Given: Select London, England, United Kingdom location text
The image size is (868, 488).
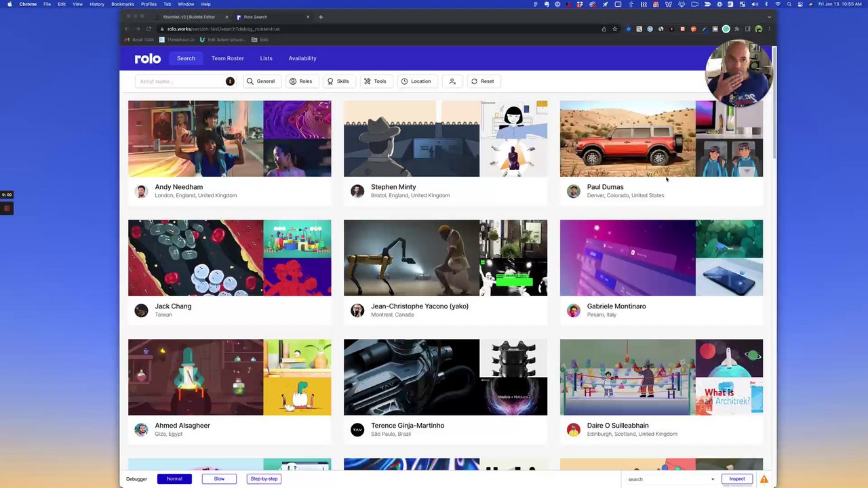Looking at the screenshot, I should pos(196,196).
